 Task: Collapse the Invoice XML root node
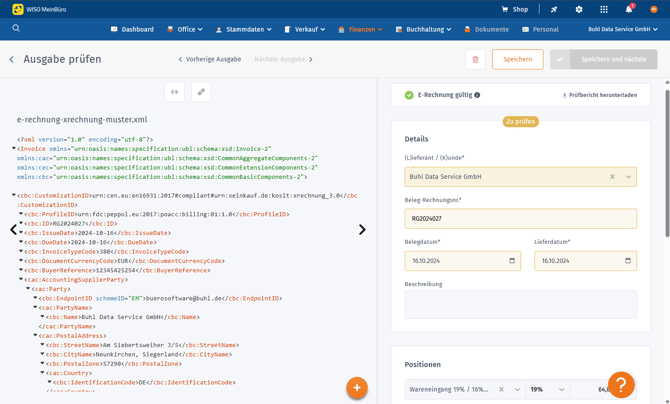click(14, 148)
